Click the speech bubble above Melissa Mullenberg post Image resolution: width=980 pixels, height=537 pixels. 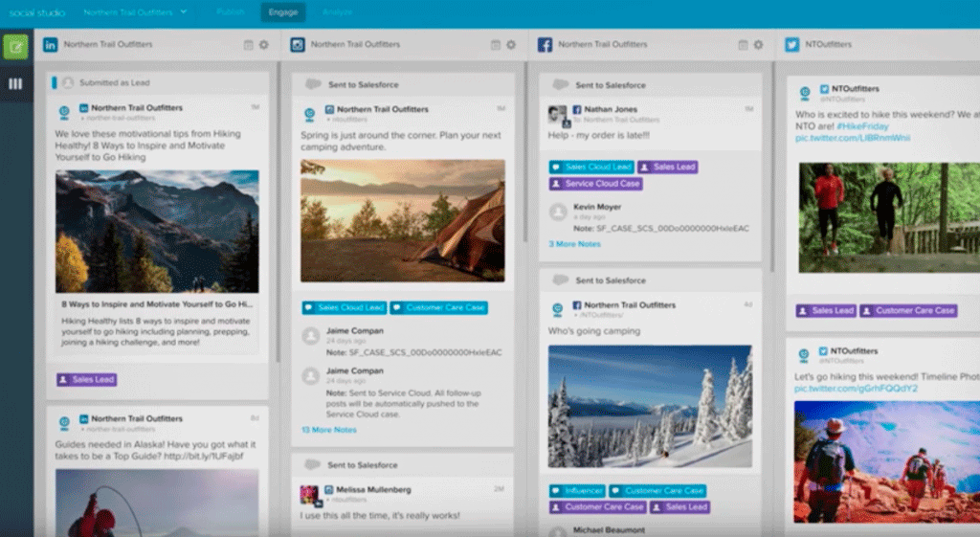(312, 464)
